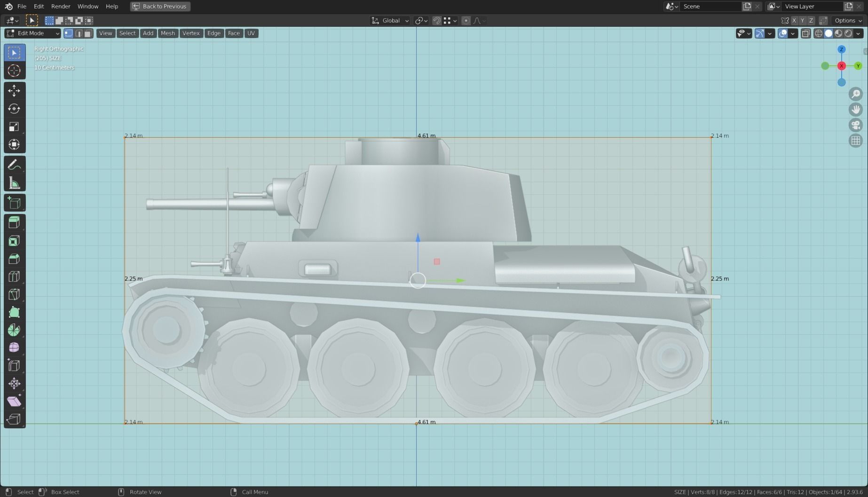Image resolution: width=868 pixels, height=497 pixels.
Task: Select the Smooth tool
Action: pos(14,348)
